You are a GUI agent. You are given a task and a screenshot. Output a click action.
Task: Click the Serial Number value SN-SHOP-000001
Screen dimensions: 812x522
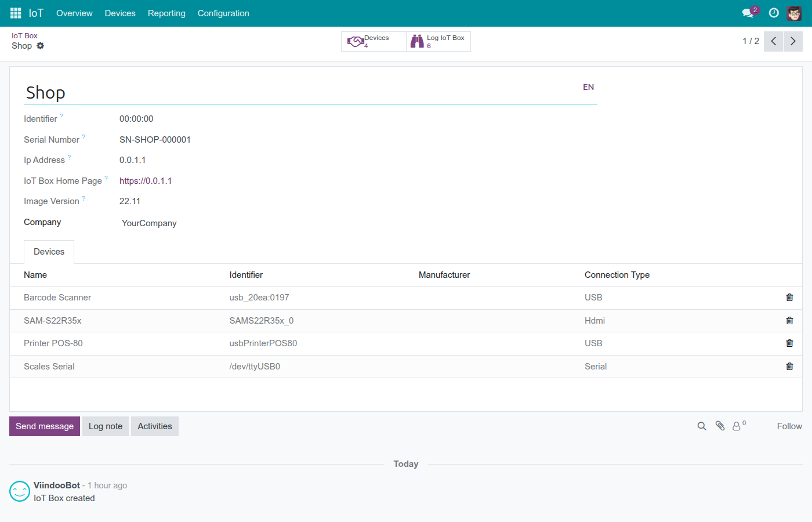pos(155,140)
